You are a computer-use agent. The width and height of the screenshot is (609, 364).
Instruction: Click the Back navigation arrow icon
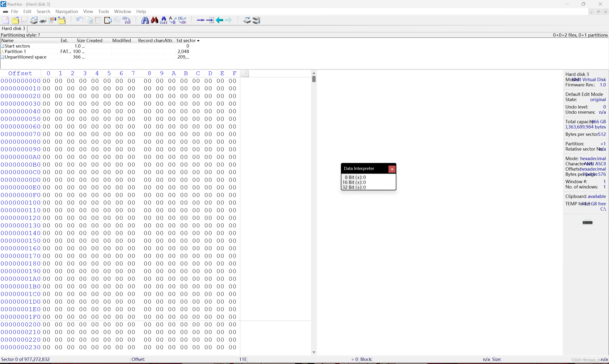[219, 20]
